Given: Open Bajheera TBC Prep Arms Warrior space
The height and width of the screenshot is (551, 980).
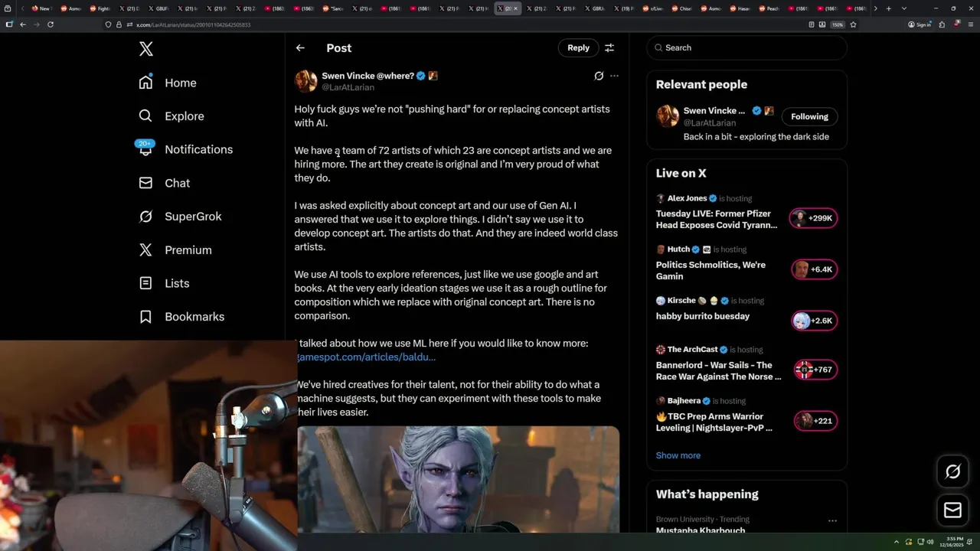Looking at the screenshot, I should click(x=746, y=415).
